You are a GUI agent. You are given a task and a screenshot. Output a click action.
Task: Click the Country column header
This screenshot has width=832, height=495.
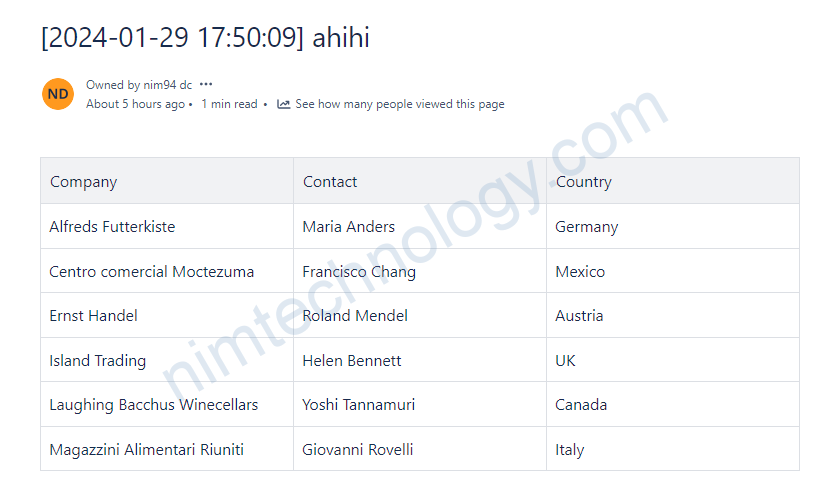[583, 182]
